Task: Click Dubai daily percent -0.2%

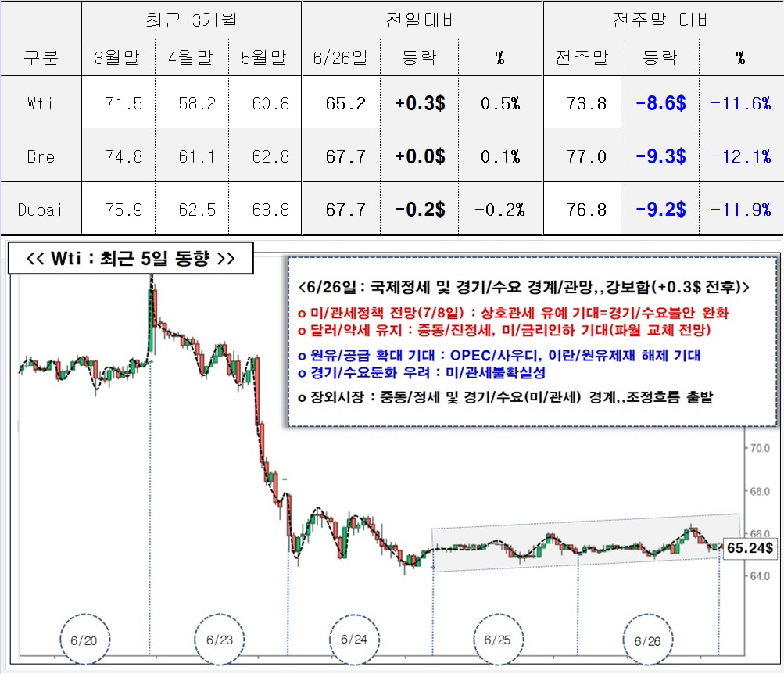Action: pyautogui.click(x=500, y=210)
